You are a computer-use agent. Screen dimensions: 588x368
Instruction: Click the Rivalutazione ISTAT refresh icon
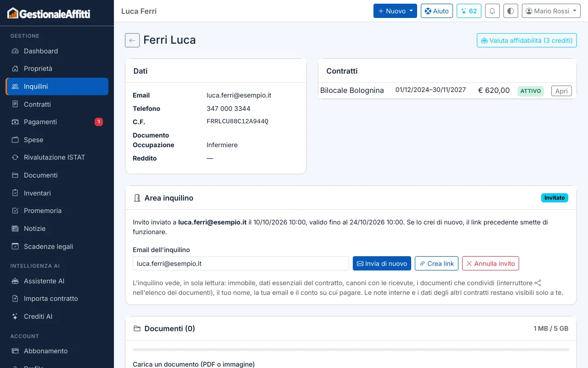(x=15, y=157)
